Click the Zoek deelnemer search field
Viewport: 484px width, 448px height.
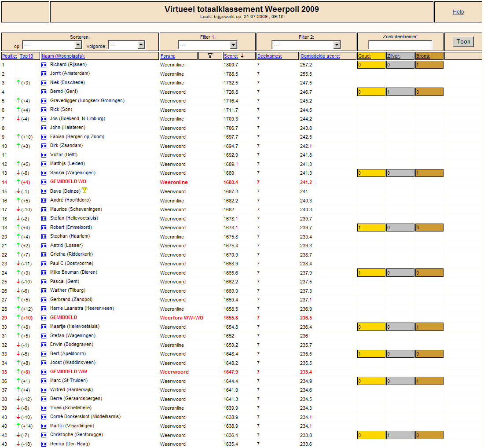(400, 45)
